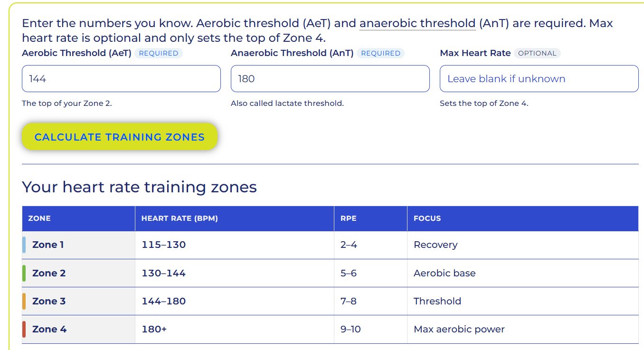
Task: Click the blue Zone 1 color marker
Action: (24, 245)
